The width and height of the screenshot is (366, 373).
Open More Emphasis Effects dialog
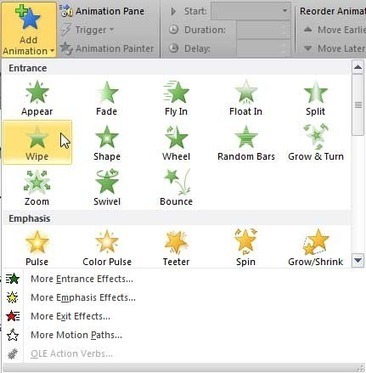83,297
